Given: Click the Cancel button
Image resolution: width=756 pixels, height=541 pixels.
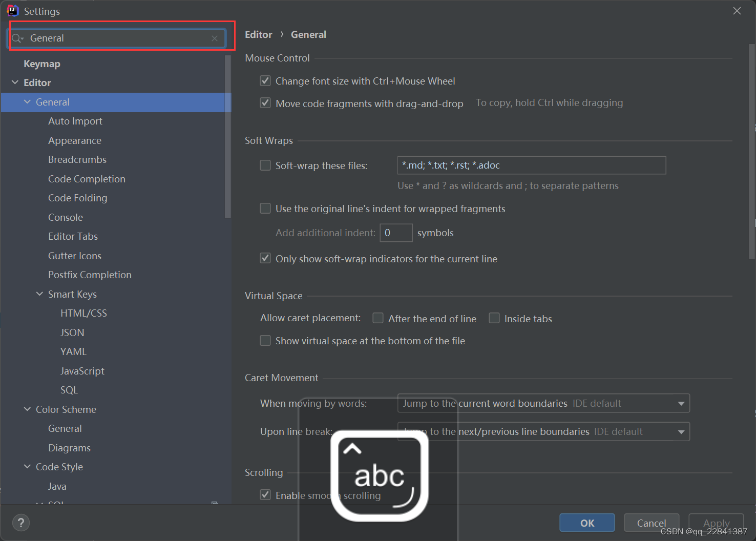Looking at the screenshot, I should [x=652, y=523].
